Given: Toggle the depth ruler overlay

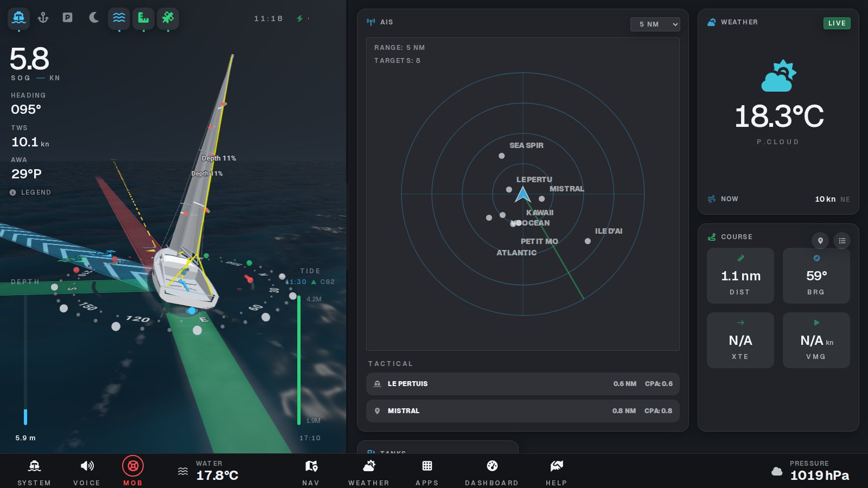Looking at the screenshot, I should coord(143,18).
